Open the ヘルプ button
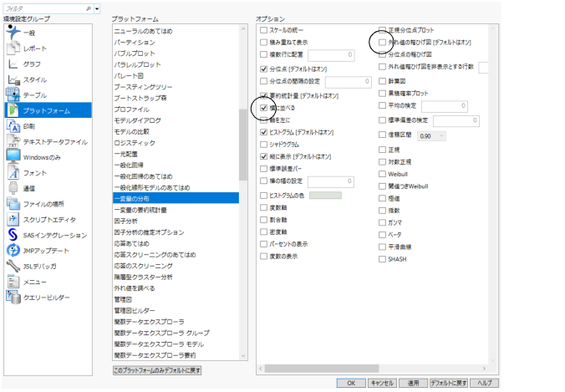Screen dimensions: 565x392 [484, 383]
